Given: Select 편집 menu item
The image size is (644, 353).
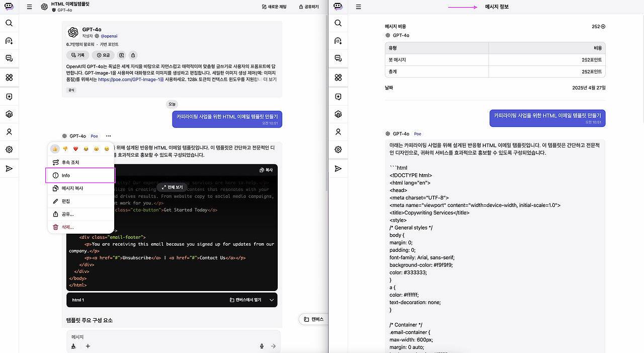Looking at the screenshot, I should tap(81, 201).
